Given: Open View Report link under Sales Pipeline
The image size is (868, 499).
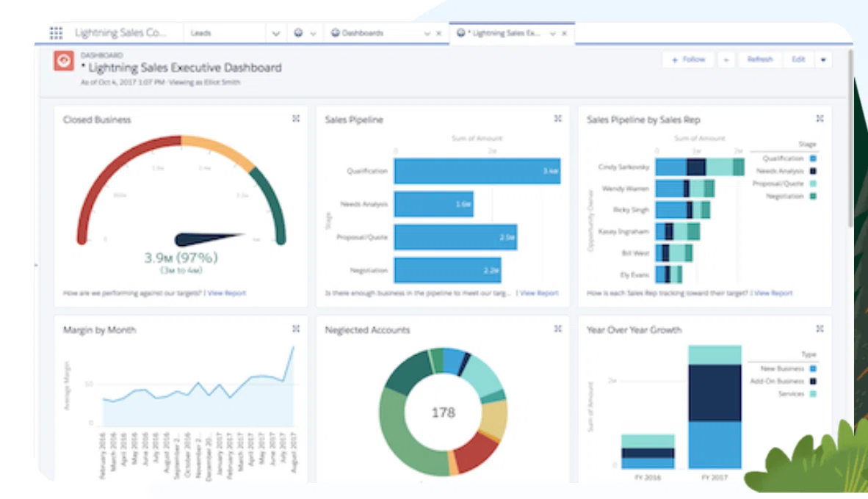Looking at the screenshot, I should coord(539,294).
